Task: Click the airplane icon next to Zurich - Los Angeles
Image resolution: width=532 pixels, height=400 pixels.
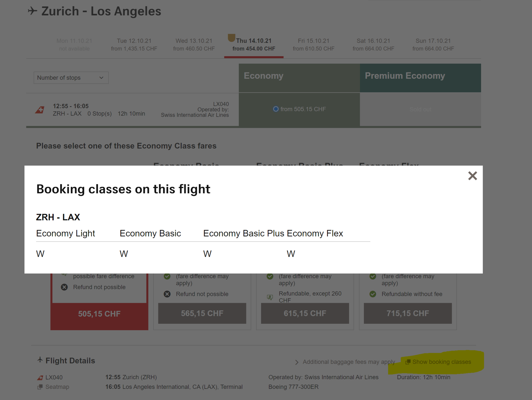Action: [32, 11]
